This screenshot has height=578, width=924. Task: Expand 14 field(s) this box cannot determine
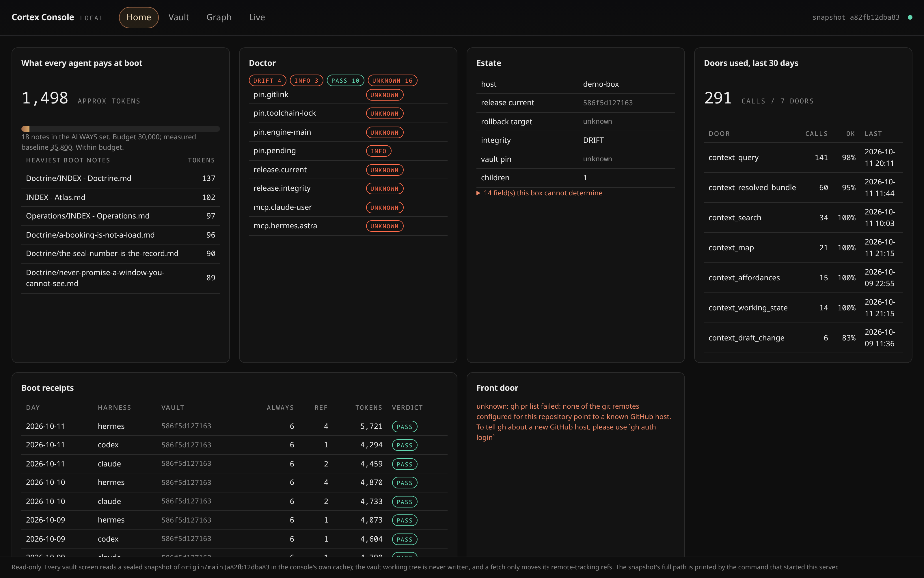[x=539, y=193]
